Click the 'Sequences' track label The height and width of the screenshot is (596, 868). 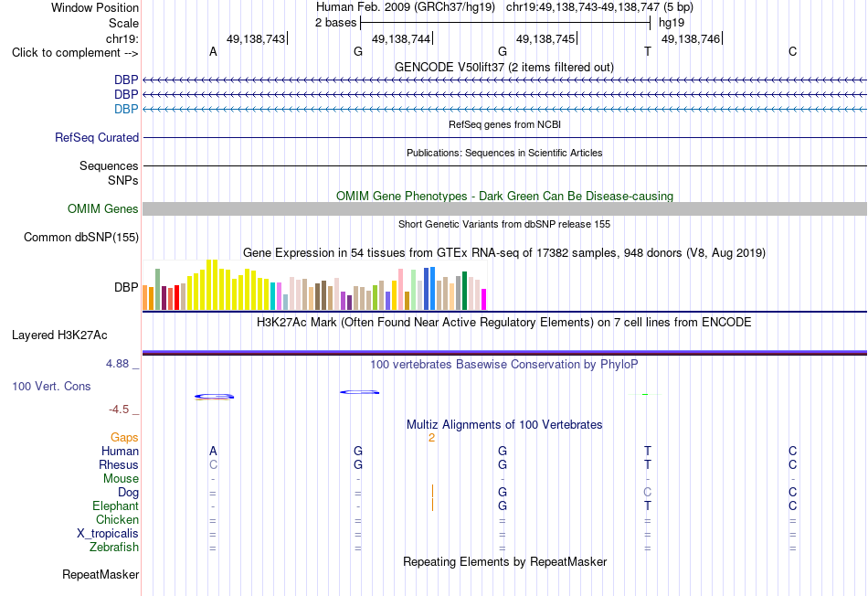coord(109,165)
